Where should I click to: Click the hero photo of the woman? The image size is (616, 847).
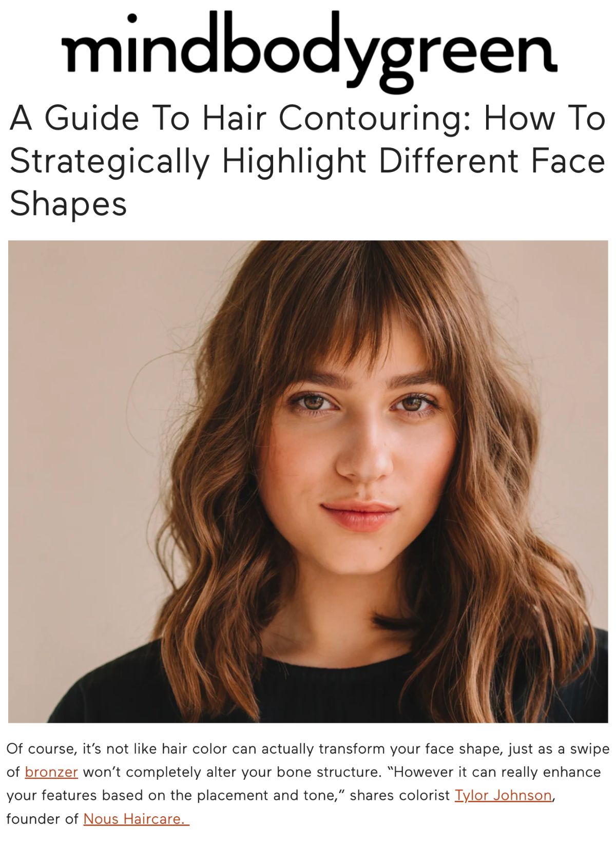308,482
